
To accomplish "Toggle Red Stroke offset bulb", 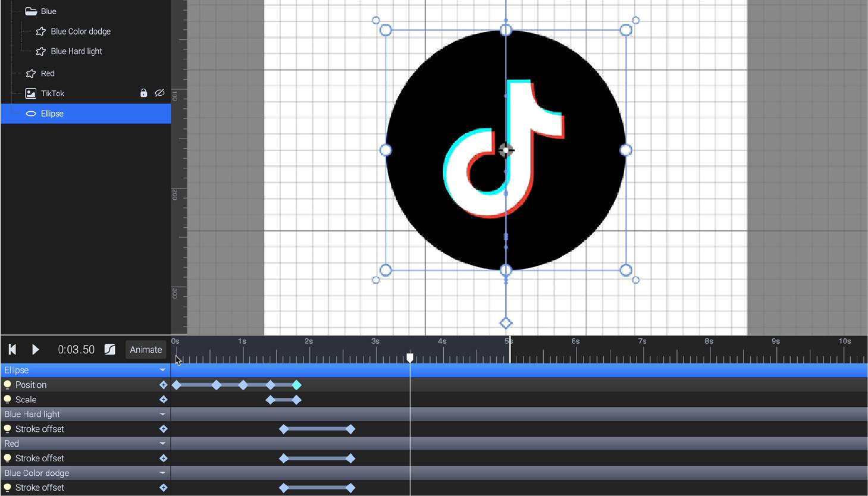I will tap(8, 458).
